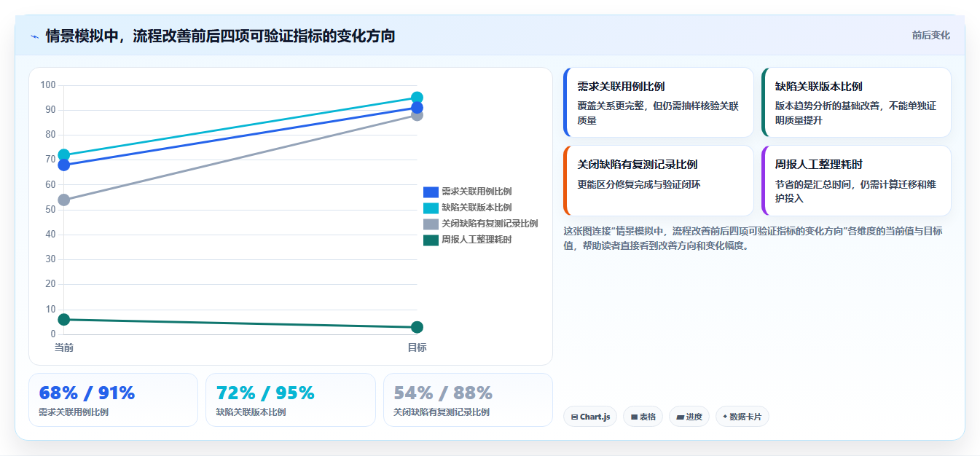
Task: Click legend label 需求关联用例比例
Action: [x=477, y=192]
